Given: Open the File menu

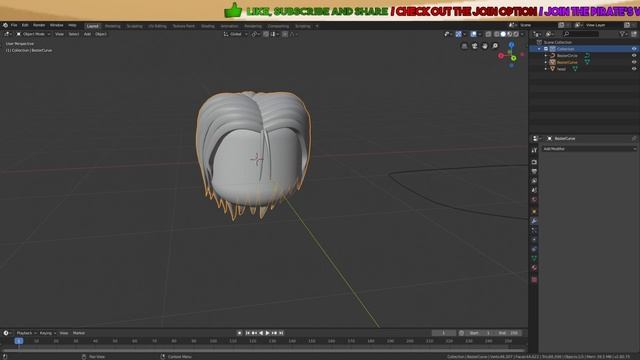Looking at the screenshot, I should 14,25.
